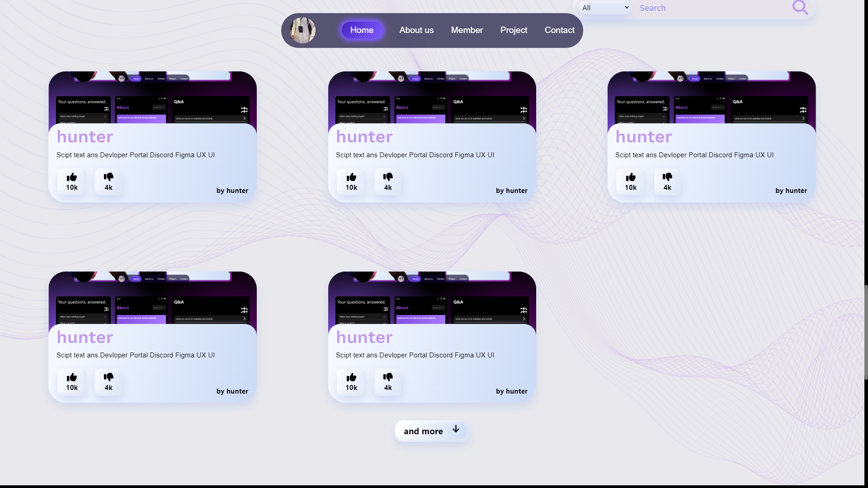The image size is (868, 488).
Task: Click inside the Search input field
Action: coord(701,8)
